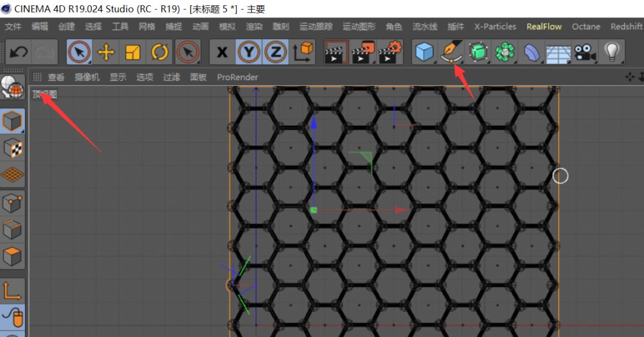This screenshot has width=644, height=337.
Task: Add a Cube primitive object
Action: click(425, 52)
